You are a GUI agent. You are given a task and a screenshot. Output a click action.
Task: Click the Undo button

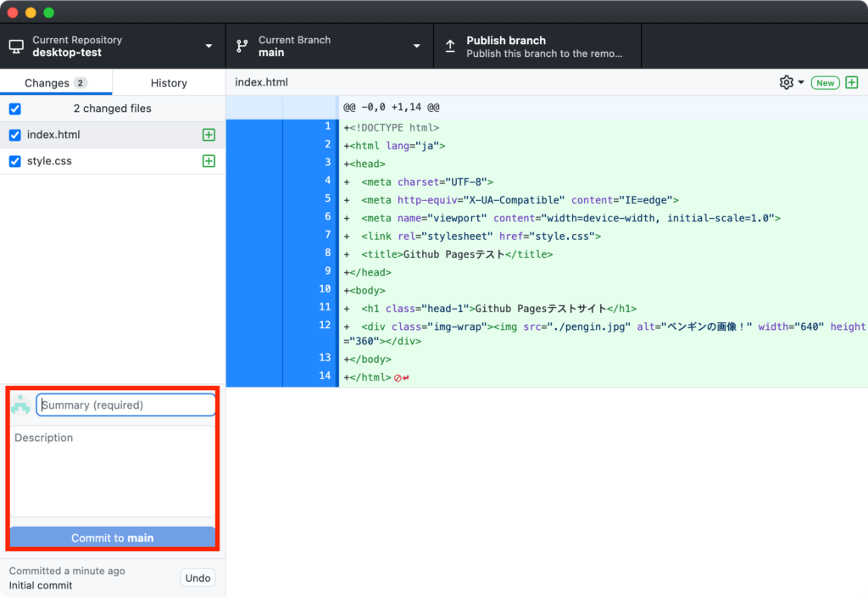pyautogui.click(x=198, y=577)
